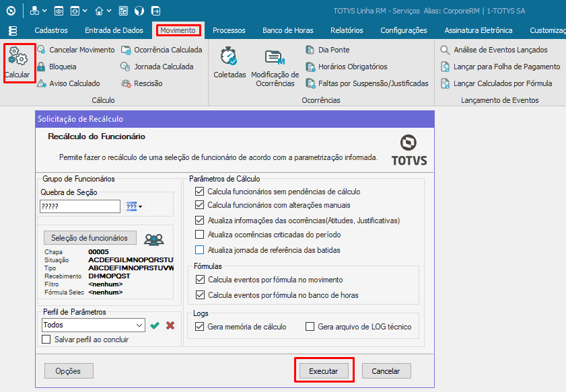Uncheck Gera memória de cálculo

point(199,326)
